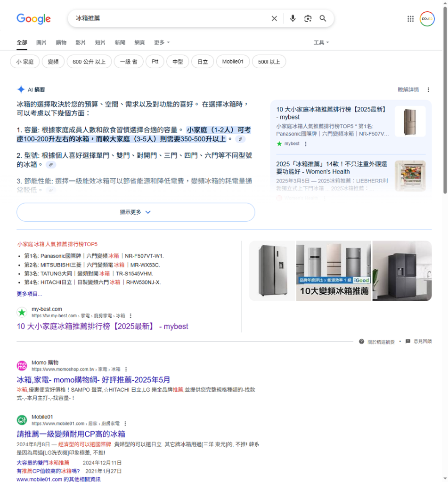
Task: Open the mybest 冰箱推薦排行榜 result link
Action: click(x=101, y=326)
